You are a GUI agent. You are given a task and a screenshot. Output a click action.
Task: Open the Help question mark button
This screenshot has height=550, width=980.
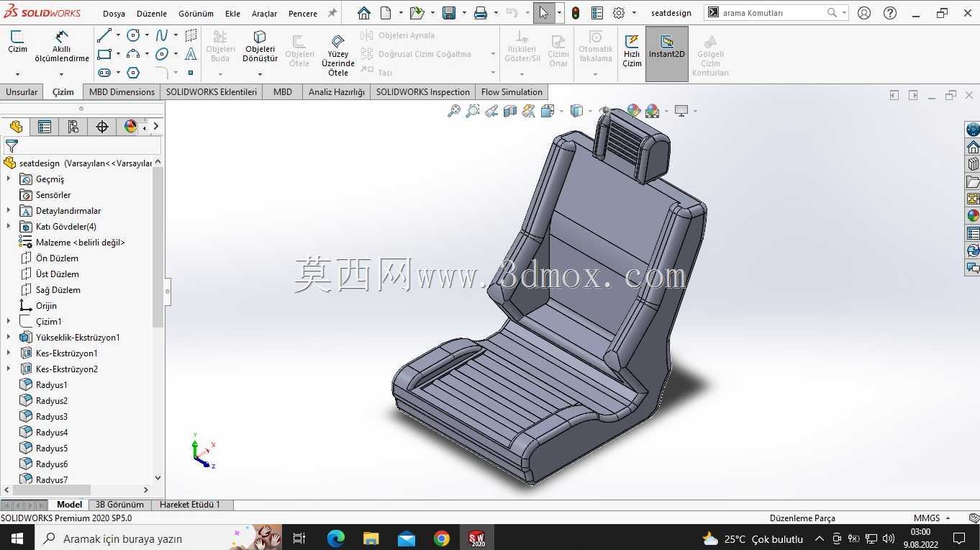tap(890, 13)
